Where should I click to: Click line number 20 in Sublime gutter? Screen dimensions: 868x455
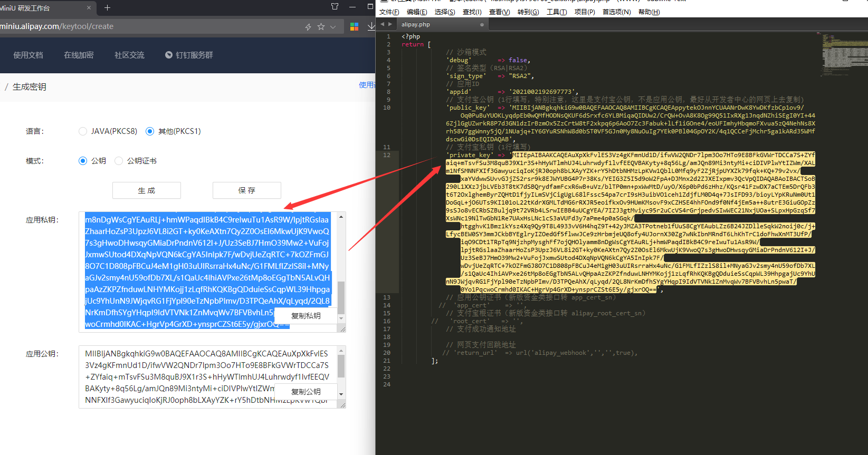click(387, 353)
